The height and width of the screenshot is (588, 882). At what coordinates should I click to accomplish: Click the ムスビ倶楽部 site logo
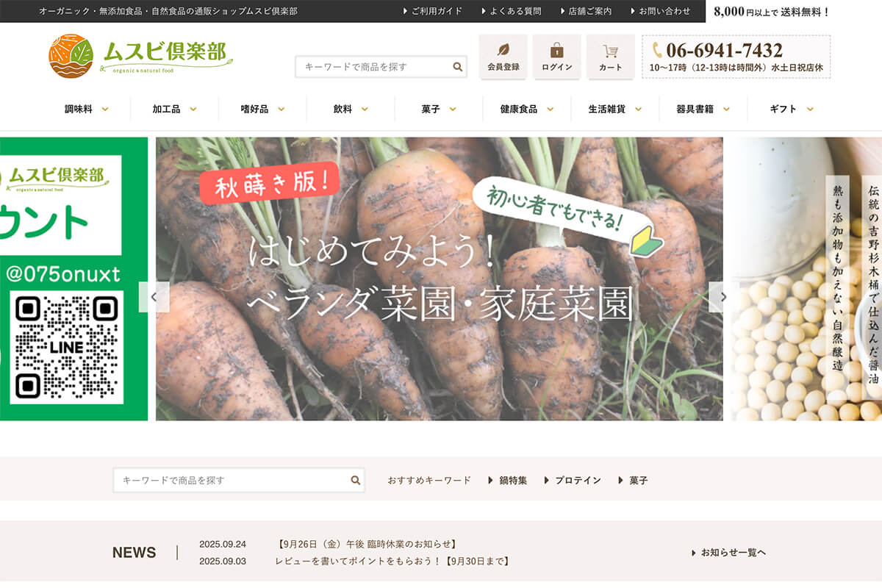(140, 55)
